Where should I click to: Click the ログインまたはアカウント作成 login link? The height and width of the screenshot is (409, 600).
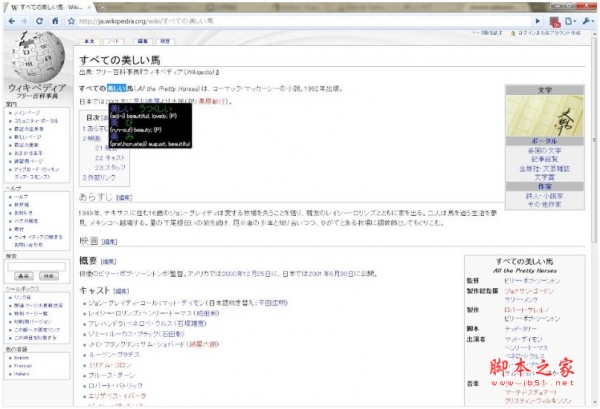[x=549, y=33]
